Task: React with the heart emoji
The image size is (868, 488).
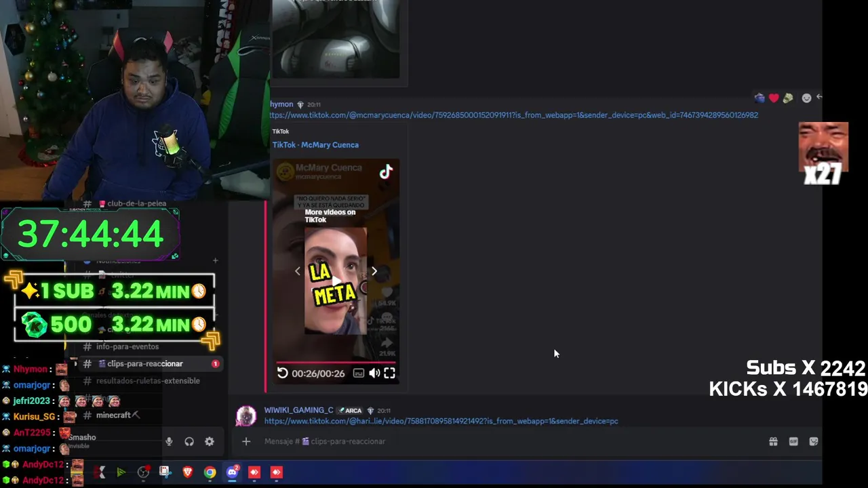Action: 774,98
